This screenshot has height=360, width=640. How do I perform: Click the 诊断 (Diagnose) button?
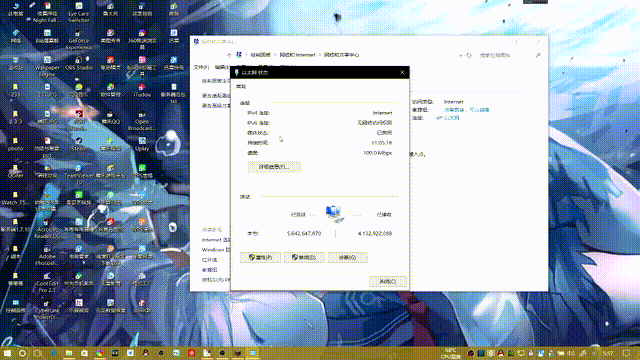coord(347,258)
